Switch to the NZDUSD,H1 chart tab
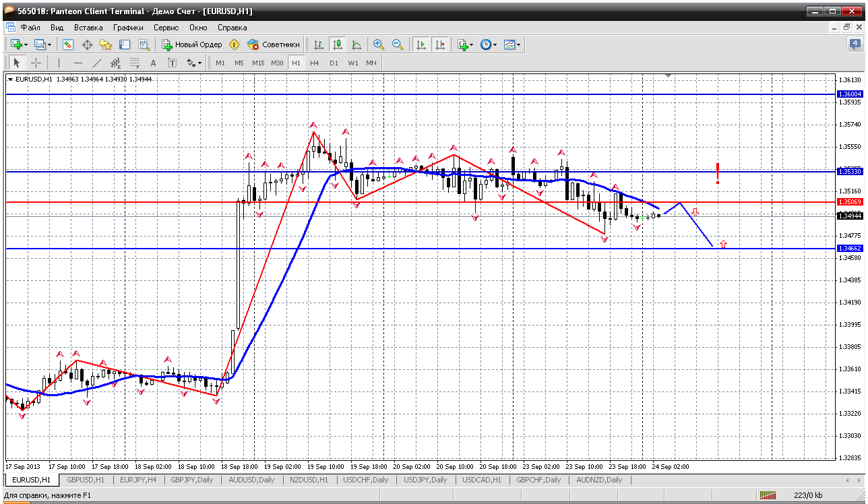 (309, 480)
